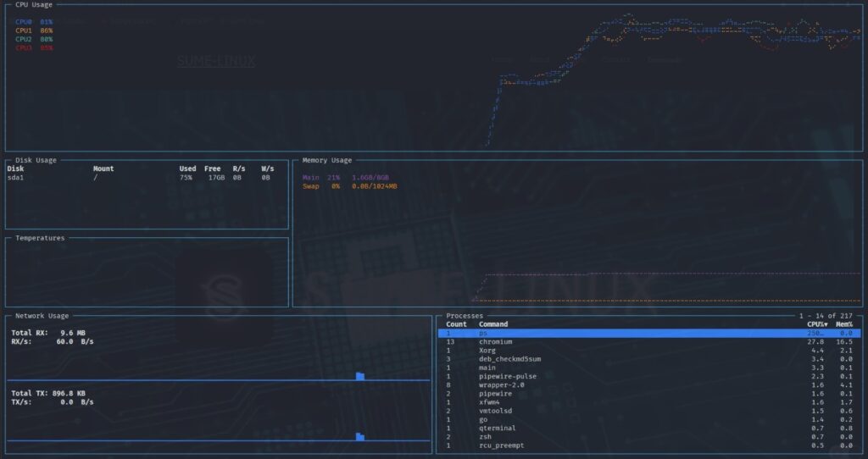Click the Disk Usage panel title
868x459 pixels.
pyautogui.click(x=36, y=160)
